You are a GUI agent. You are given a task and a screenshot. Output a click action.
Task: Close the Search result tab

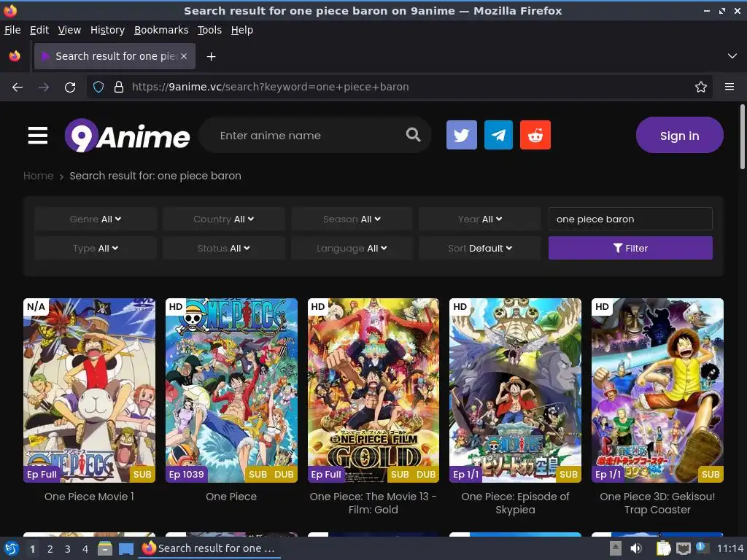click(x=184, y=56)
